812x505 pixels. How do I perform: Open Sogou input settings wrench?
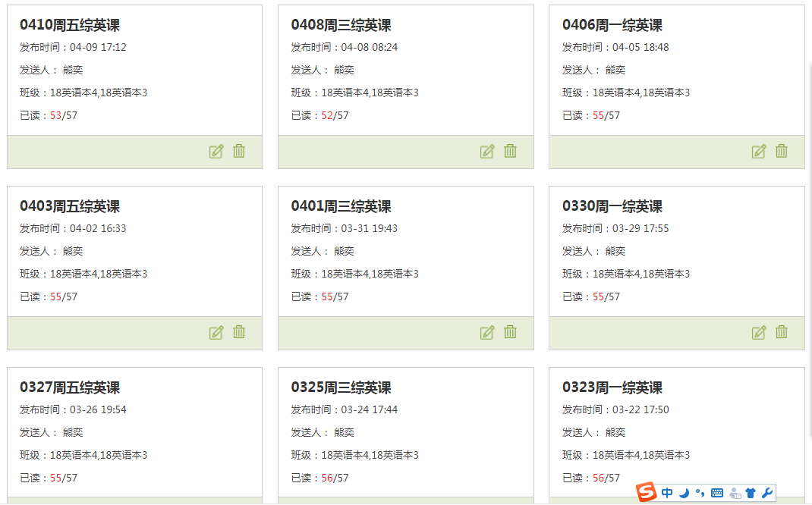(x=767, y=493)
